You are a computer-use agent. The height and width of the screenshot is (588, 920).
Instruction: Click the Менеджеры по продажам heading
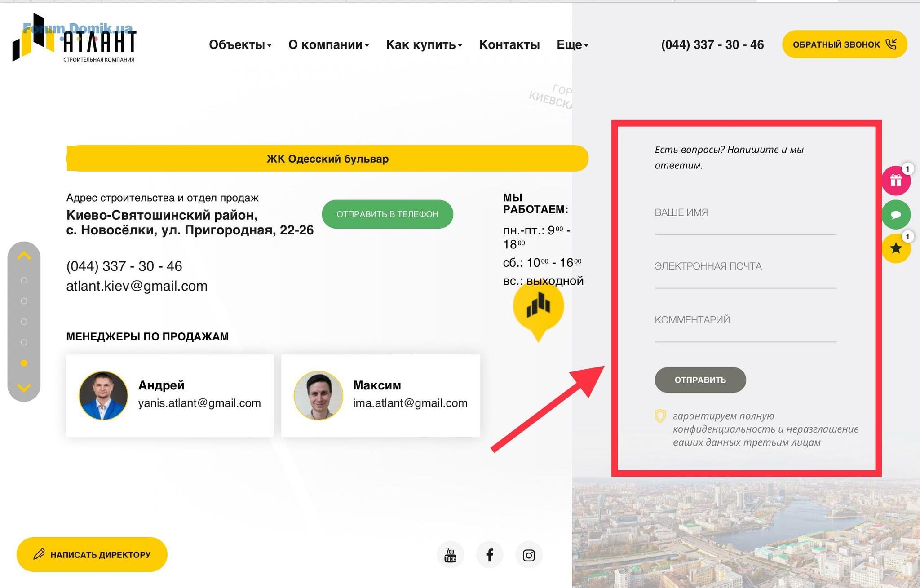tap(147, 336)
